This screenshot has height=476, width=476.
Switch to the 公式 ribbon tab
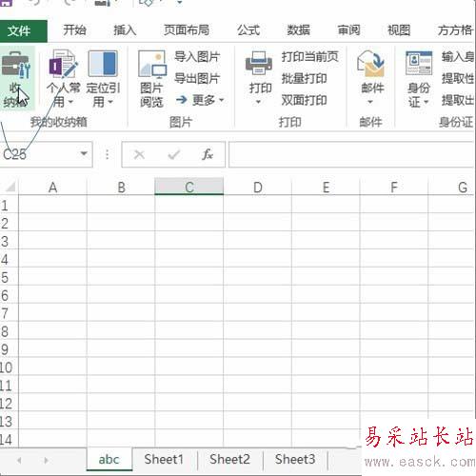point(248,30)
